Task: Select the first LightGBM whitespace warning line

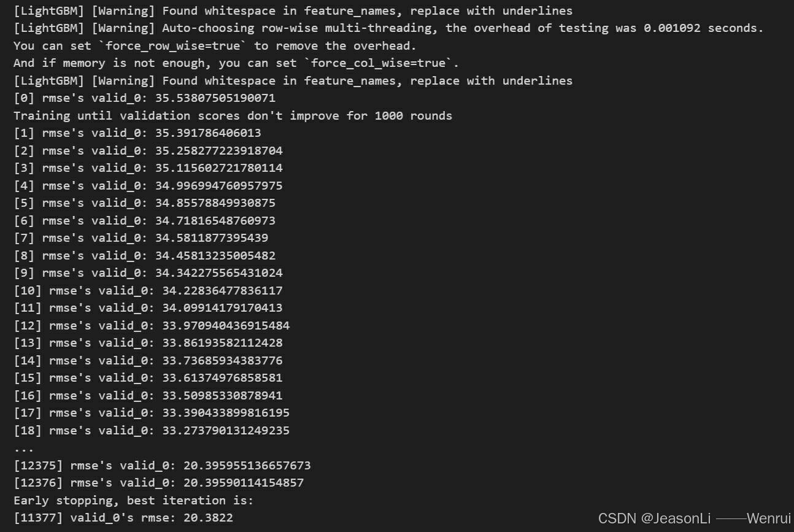Action: click(x=293, y=11)
